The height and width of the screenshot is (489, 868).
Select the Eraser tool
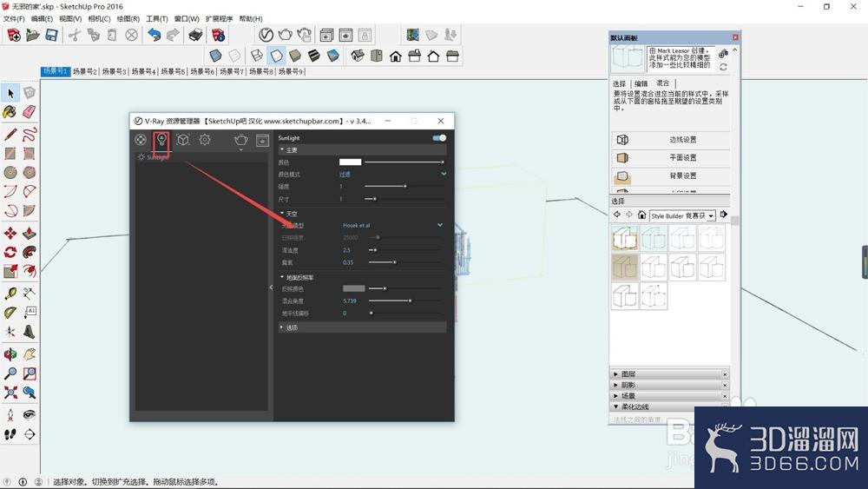pyautogui.click(x=30, y=112)
